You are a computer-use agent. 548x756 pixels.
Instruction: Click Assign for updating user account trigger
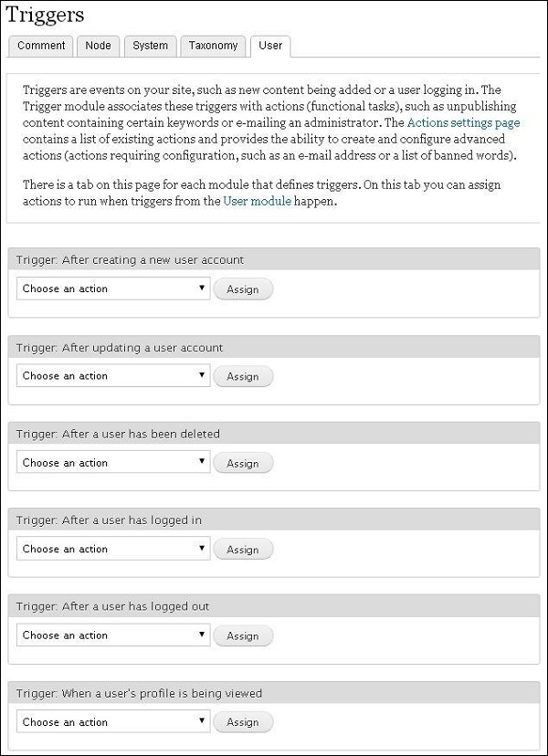(x=242, y=376)
